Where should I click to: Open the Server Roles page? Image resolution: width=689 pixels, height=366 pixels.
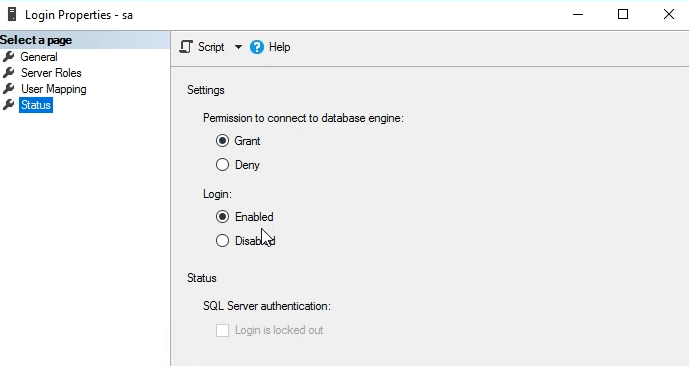(51, 72)
